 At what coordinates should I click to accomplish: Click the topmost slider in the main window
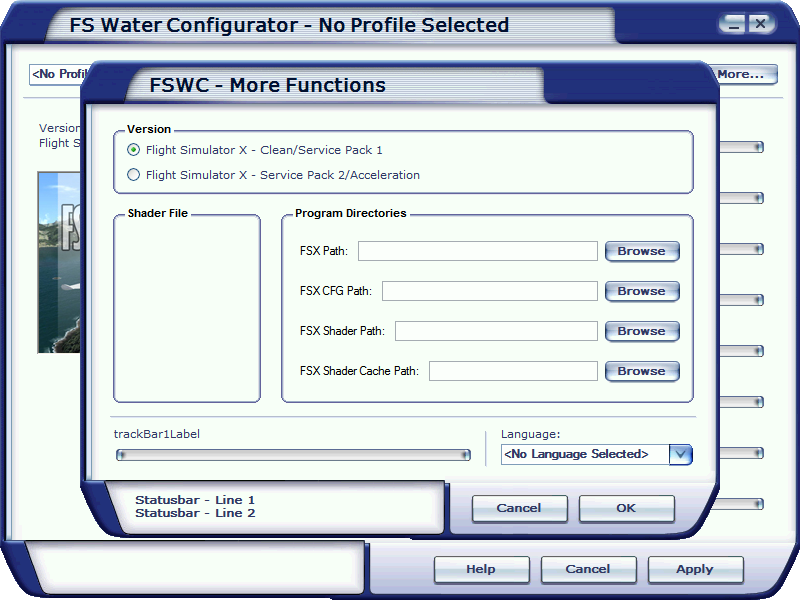[x=741, y=147]
